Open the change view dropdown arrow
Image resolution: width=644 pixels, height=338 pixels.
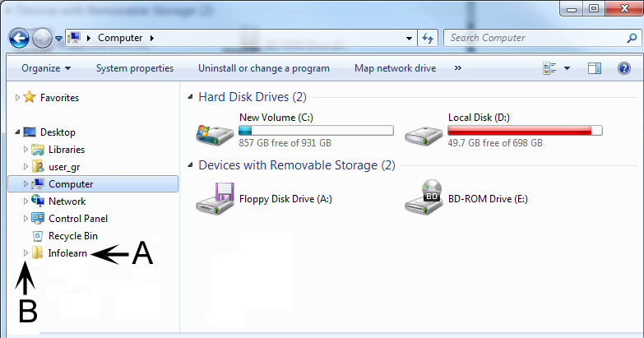(567, 68)
